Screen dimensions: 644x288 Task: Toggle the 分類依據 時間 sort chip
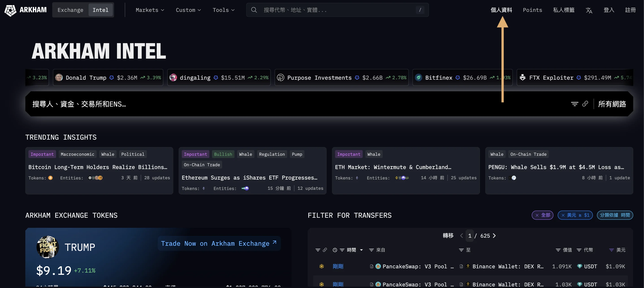click(x=615, y=215)
